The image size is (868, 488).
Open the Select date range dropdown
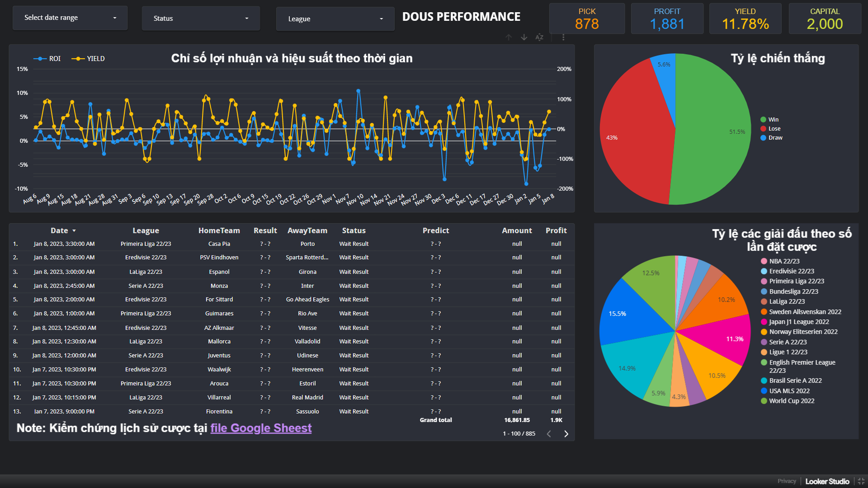(x=70, y=18)
